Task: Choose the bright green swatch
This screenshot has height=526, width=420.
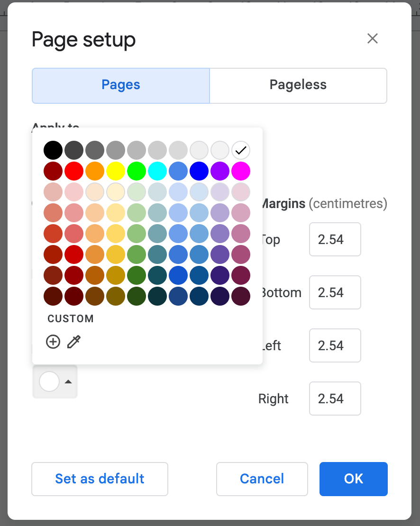Action: pyautogui.click(x=137, y=171)
